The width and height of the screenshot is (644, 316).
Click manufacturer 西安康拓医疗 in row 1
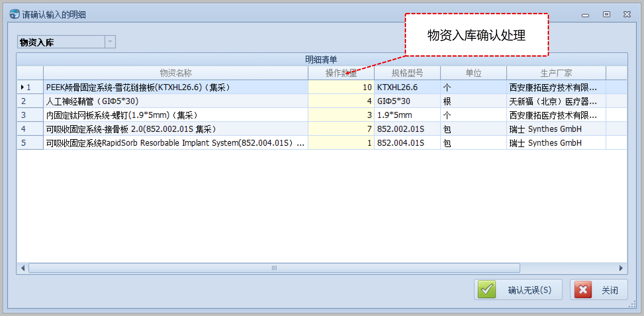point(556,87)
